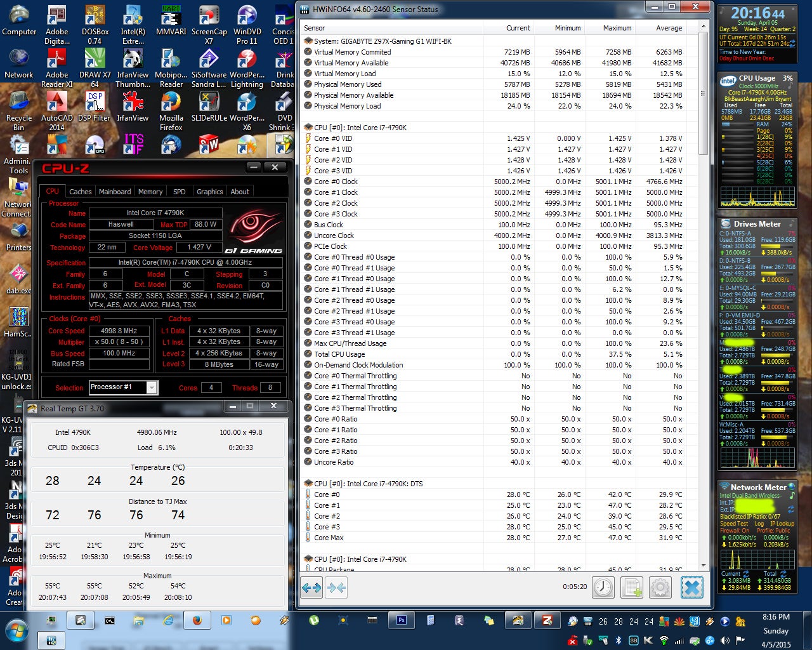Switch to the Graphics tab in CPU-Z
Screen dimensions: 812x650
point(210,191)
